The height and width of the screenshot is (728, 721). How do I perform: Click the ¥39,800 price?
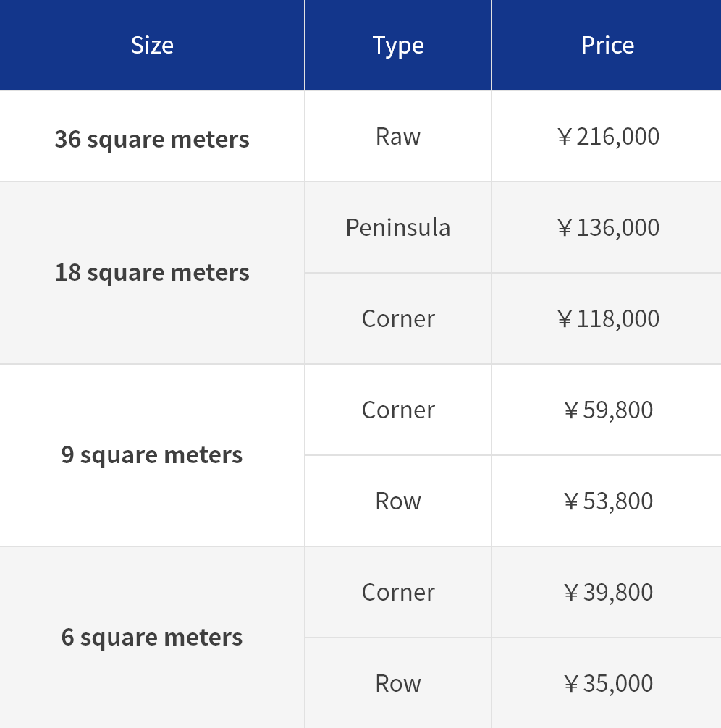[607, 593]
